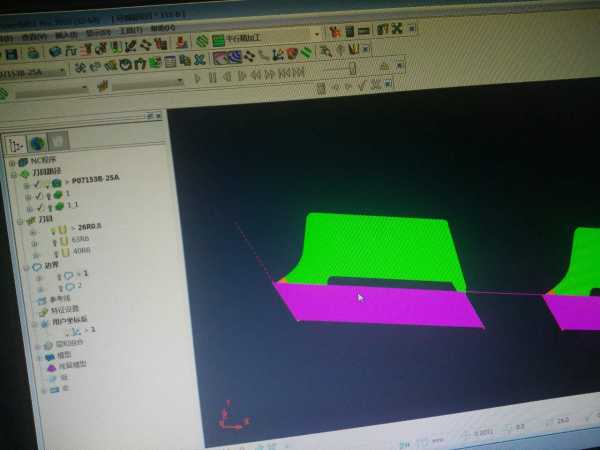Toggle the checkbox of toolpath 1

coord(39,196)
